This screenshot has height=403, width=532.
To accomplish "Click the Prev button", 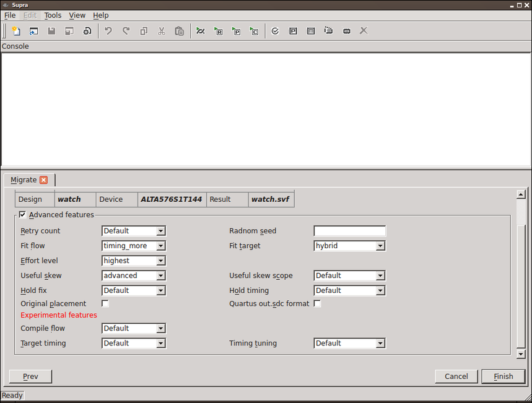I will (x=30, y=376).
